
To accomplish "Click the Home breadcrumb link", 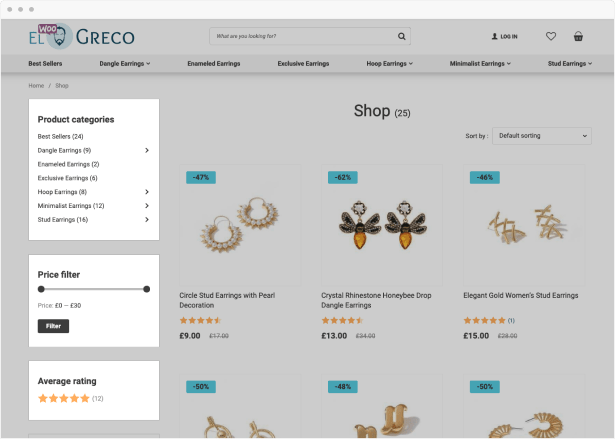I will [x=36, y=86].
